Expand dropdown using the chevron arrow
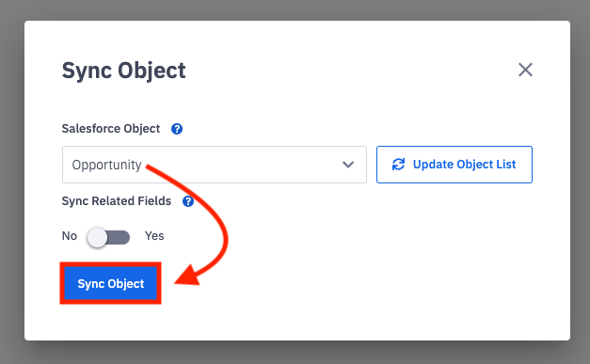Screen dimensions: 590x364 pyautogui.click(x=348, y=165)
